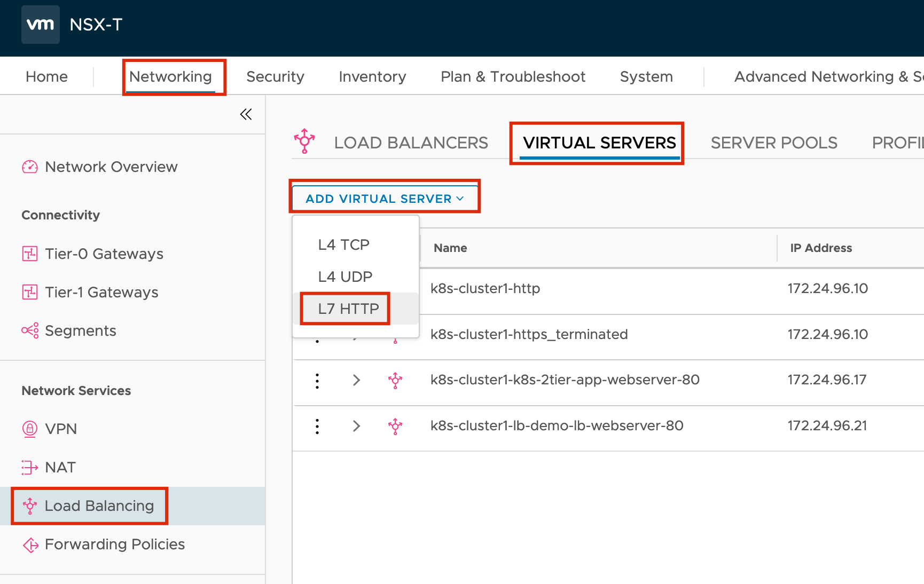Select the k8s-cluster1-k8s-2tier-app-webserver-80 name
The height and width of the screenshot is (584, 924).
pyautogui.click(x=565, y=380)
